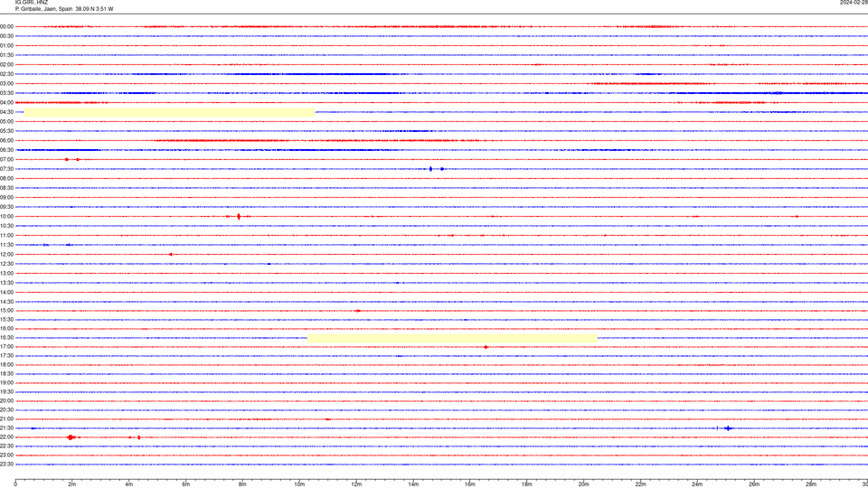
Task: Select the 00:30 time label
Action: tap(6, 36)
